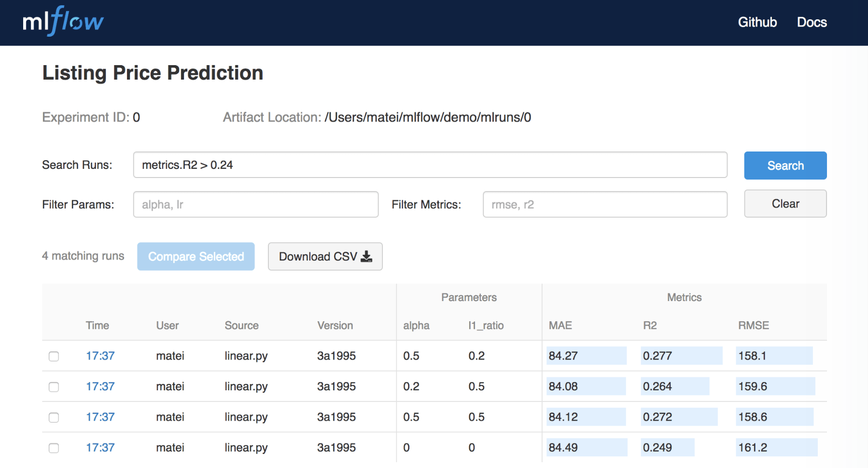Focus the Search Runs query field
The image size is (868, 468).
(x=430, y=165)
